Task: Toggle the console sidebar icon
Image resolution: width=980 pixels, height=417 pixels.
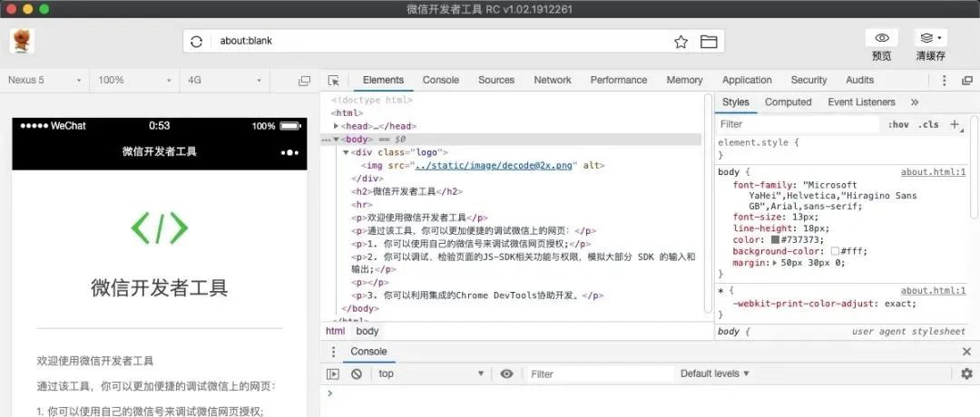Action: click(x=333, y=373)
